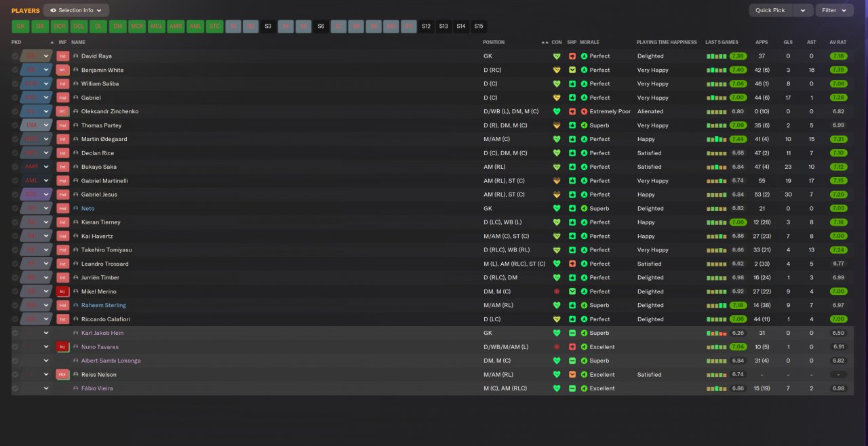Click the Alienated playing time cell for Zinchenko
The image size is (868, 446).
pos(650,111)
